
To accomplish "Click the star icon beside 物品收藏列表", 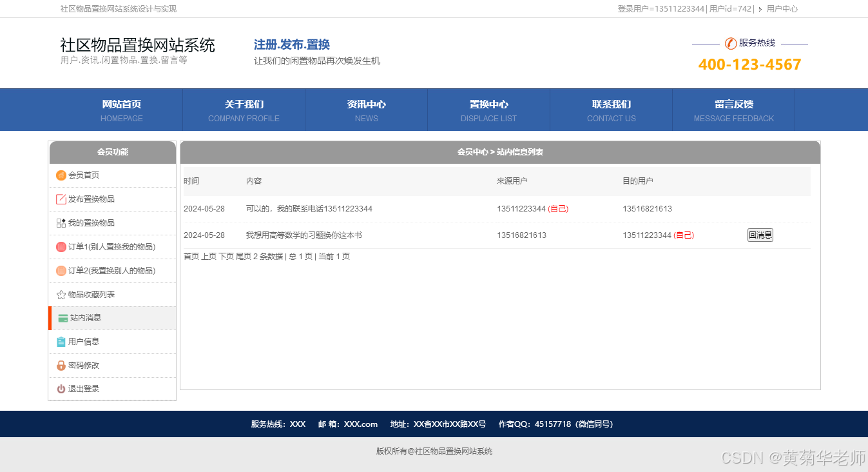I will tap(61, 295).
